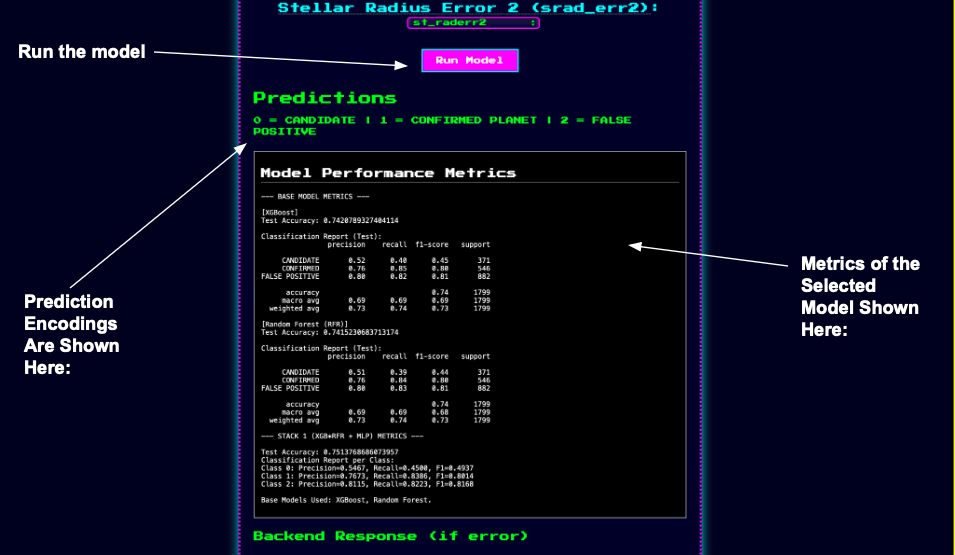Click Test Accuracy value 0.7415230683713174
Screen dimensions: 955x555
(x=361, y=333)
